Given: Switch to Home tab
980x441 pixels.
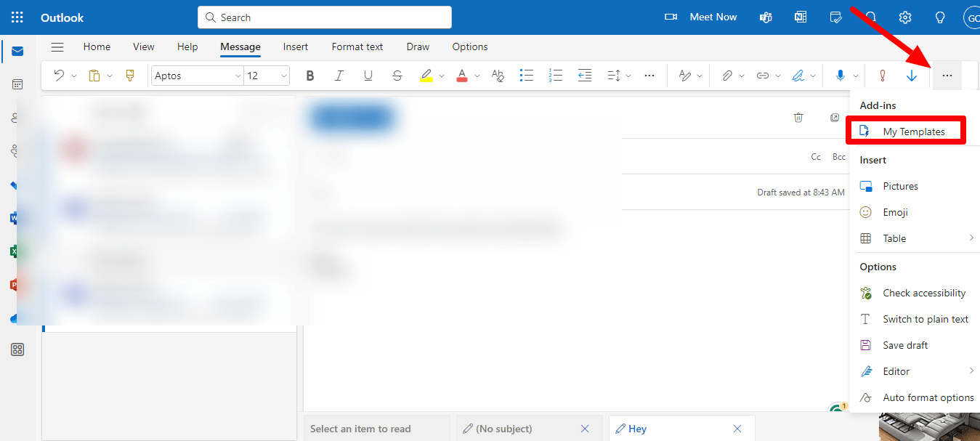Looking at the screenshot, I should pos(97,46).
